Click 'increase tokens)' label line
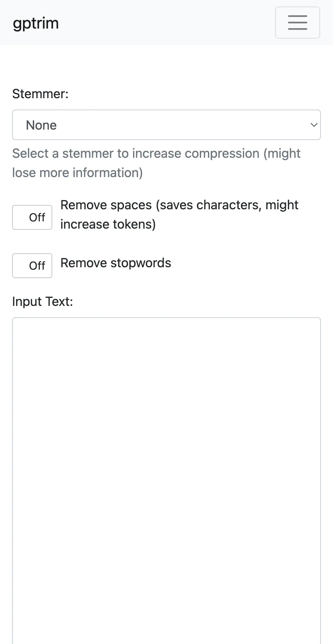The image size is (333, 644). (108, 224)
